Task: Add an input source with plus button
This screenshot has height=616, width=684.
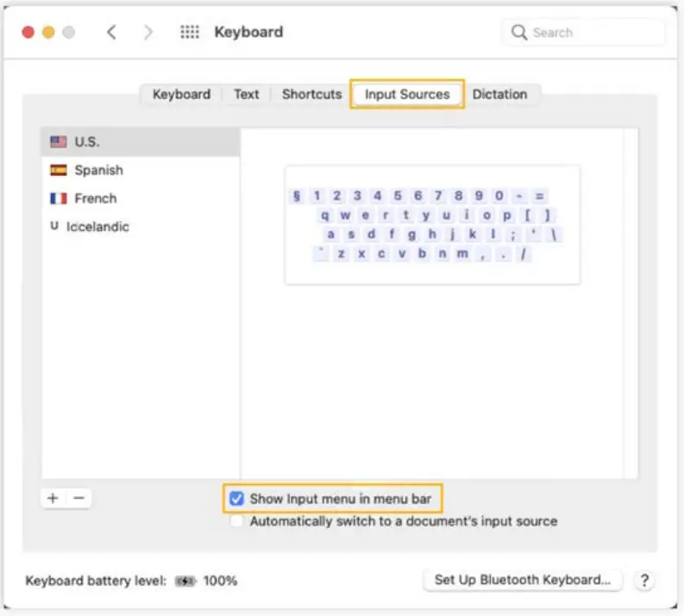Action: 53,498
